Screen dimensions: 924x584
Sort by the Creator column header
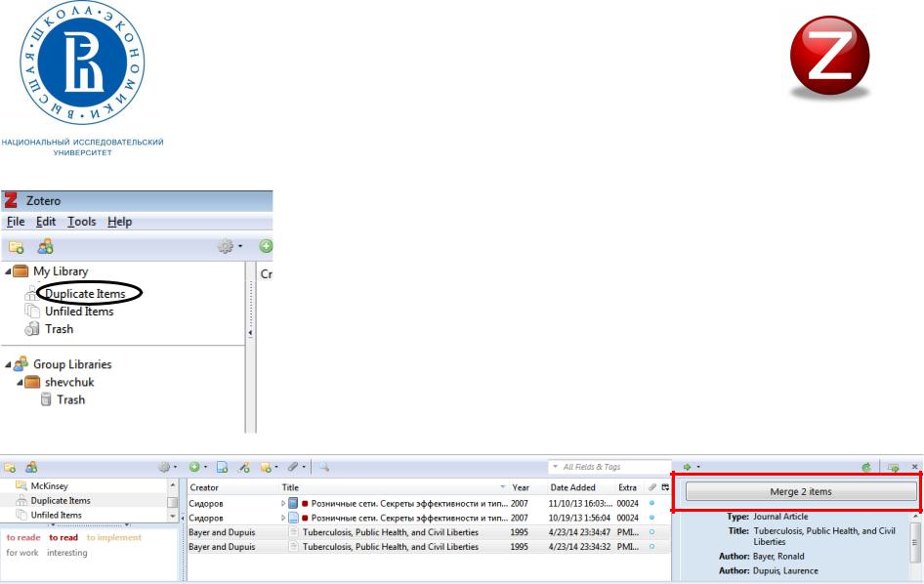233,488
